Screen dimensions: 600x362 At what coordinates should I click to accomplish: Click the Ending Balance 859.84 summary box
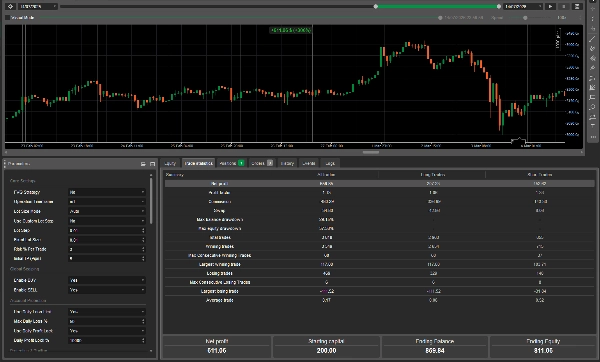(x=435, y=347)
